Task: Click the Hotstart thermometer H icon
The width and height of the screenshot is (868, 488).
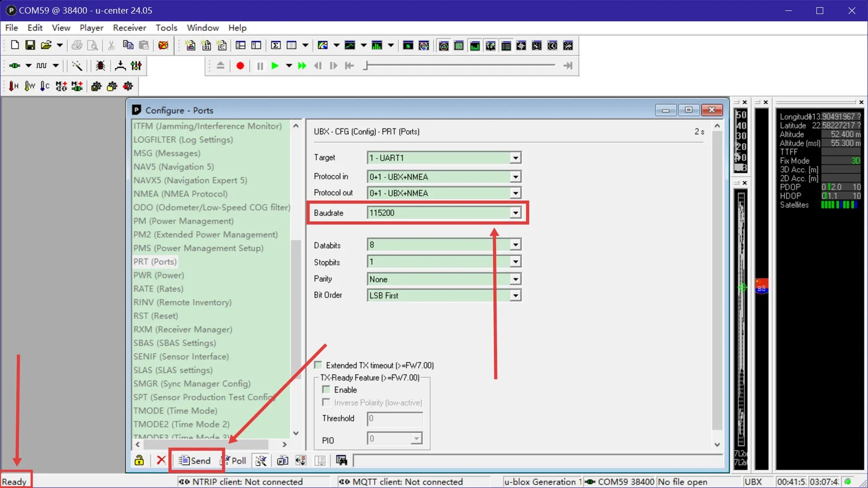Action: [x=14, y=86]
